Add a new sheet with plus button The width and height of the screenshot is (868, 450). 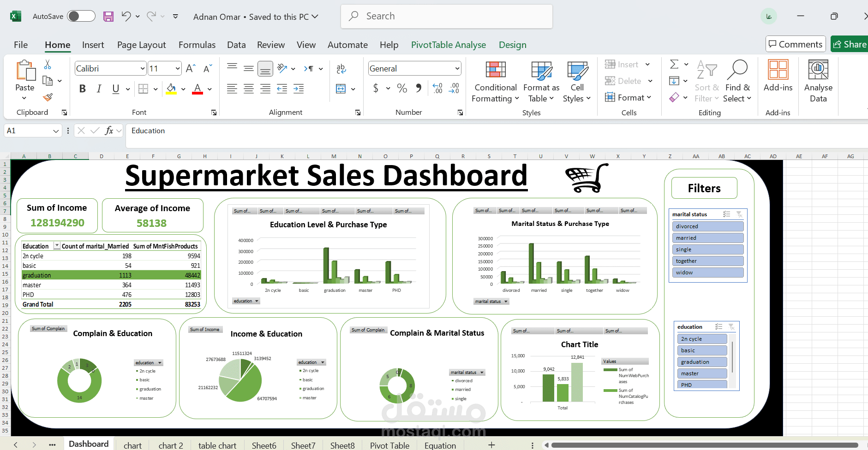[491, 445]
